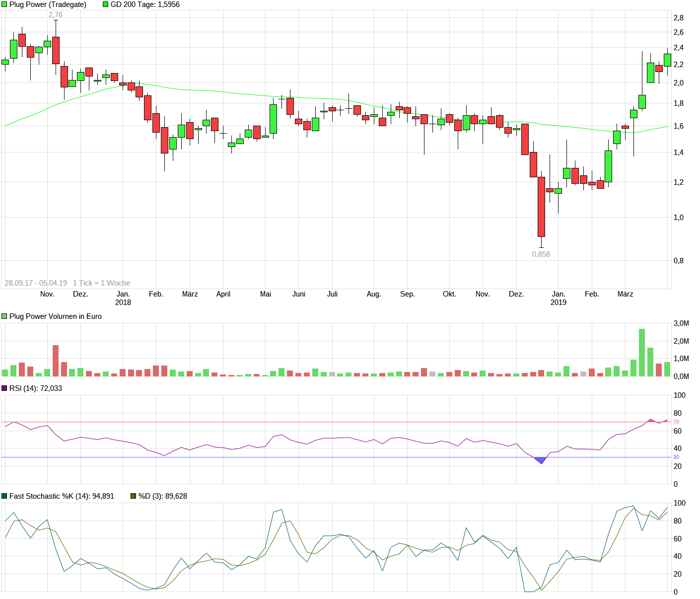The height and width of the screenshot is (599, 700).
Task: Select the 2,76 high price label
Action: [x=56, y=15]
